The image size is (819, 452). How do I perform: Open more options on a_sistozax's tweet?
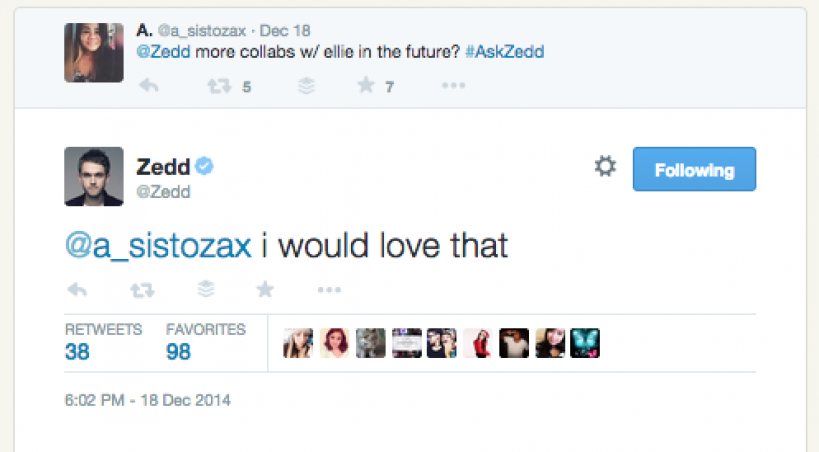point(453,86)
